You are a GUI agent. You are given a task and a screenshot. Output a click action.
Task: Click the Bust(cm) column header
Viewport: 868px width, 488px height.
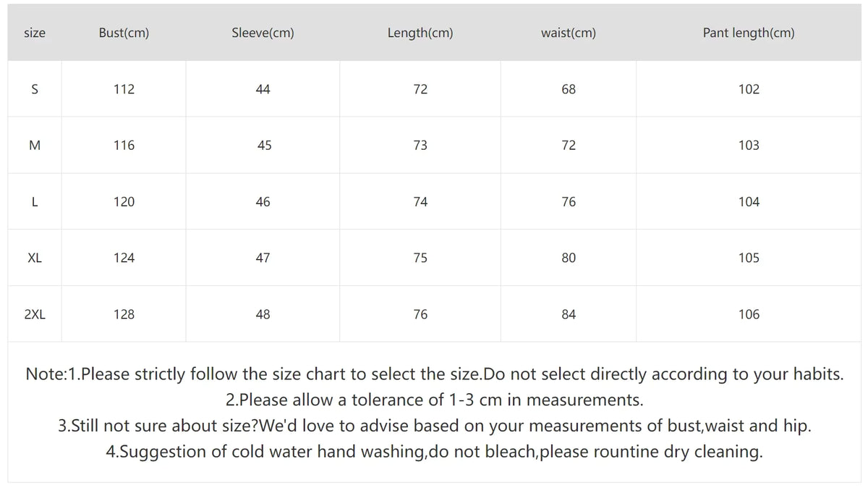(124, 33)
